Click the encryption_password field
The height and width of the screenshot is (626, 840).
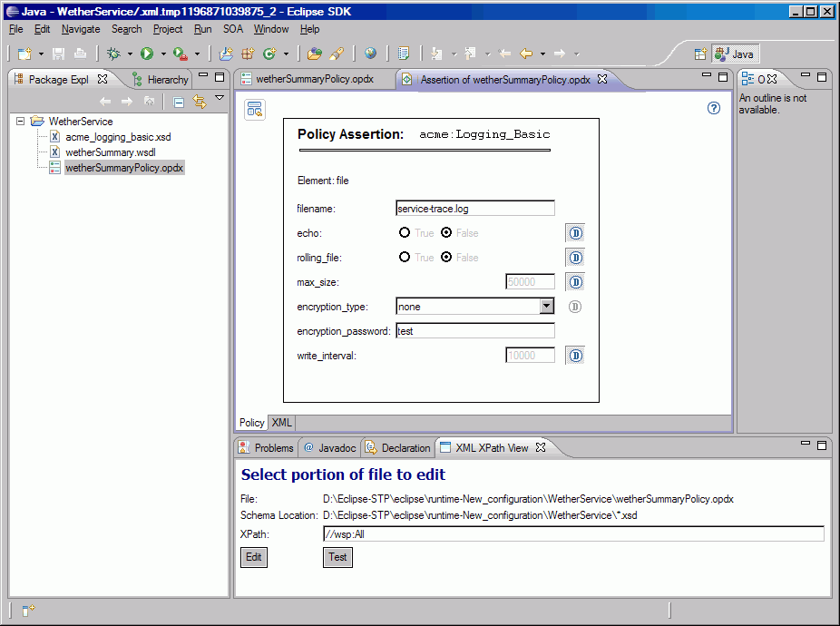[x=475, y=331]
